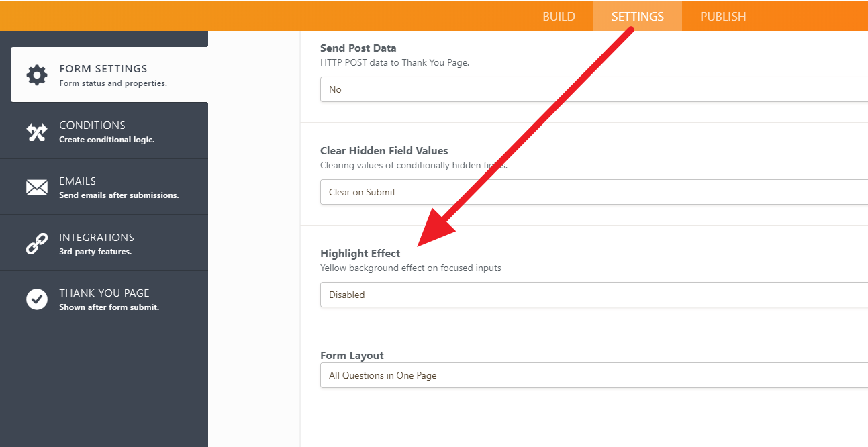868x447 pixels.
Task: Select the Thank You Page checkmark icon
Action: pos(36,299)
